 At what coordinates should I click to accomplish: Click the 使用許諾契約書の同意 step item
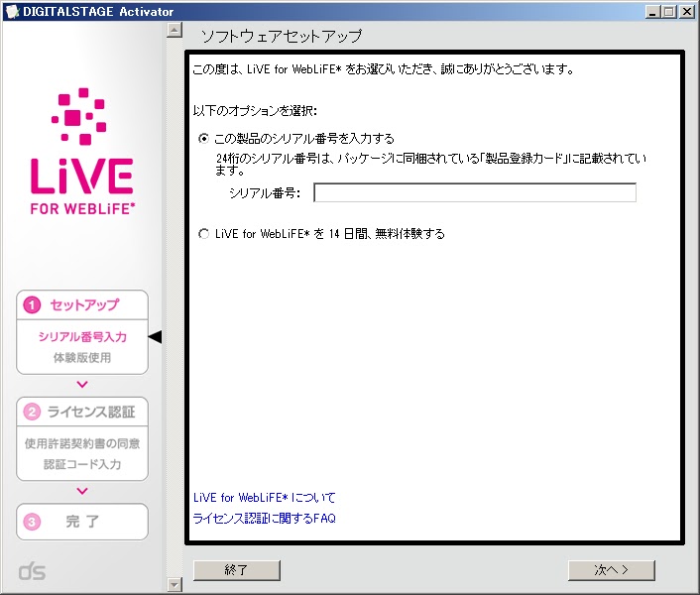(x=82, y=443)
